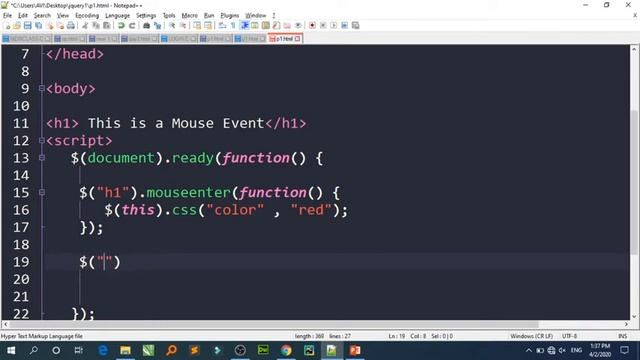Screen dimensions: 640x360
Task: Click the vertical scrollbar down arrow
Action: point(634,316)
